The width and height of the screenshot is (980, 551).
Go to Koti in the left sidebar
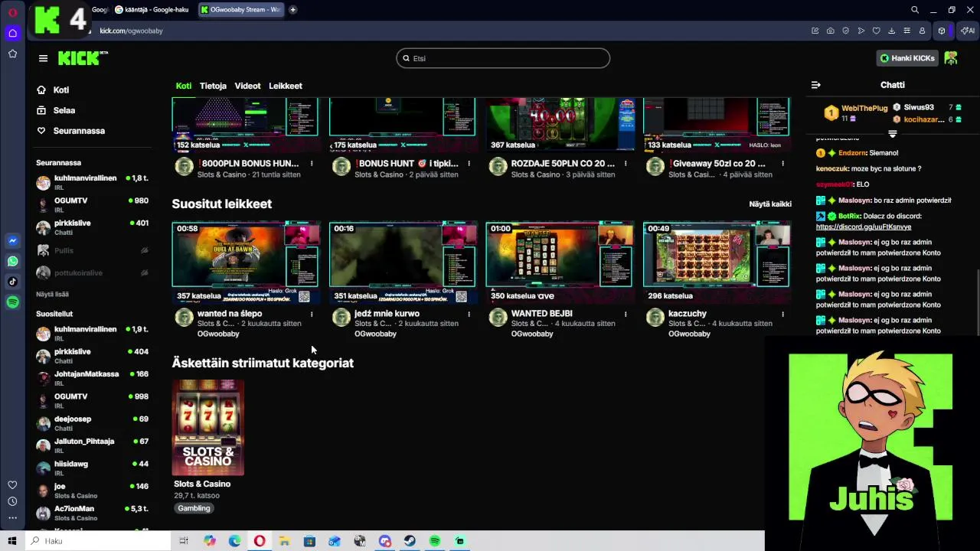point(60,90)
